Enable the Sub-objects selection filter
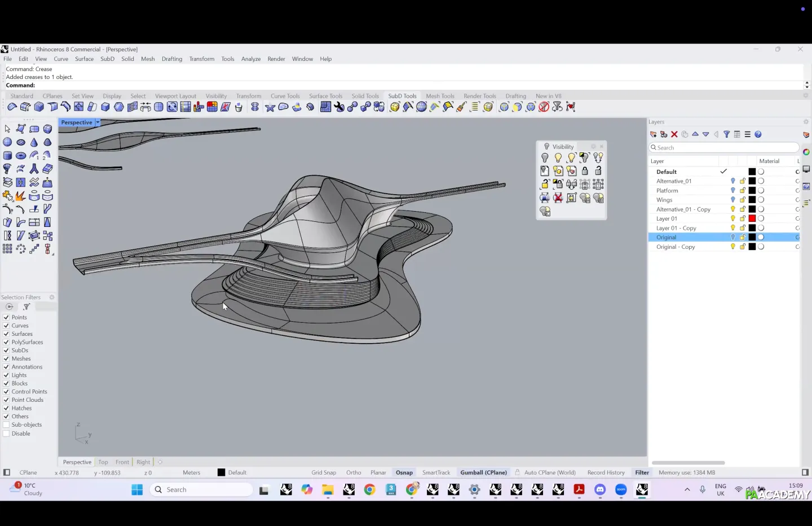This screenshot has height=526, width=812. [x=6, y=425]
